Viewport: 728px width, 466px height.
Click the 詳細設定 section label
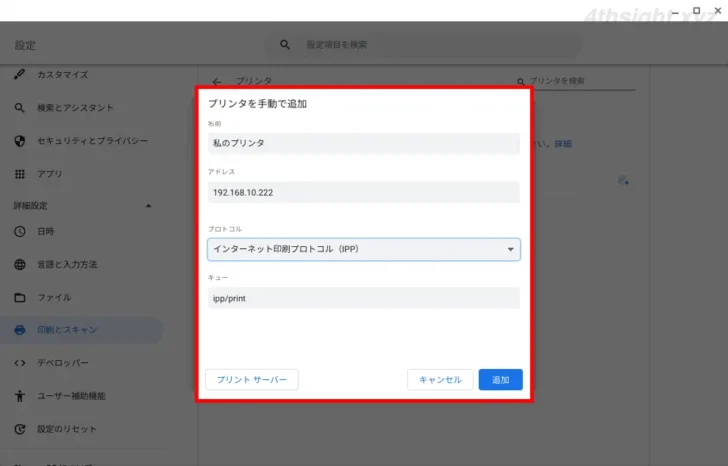31,206
